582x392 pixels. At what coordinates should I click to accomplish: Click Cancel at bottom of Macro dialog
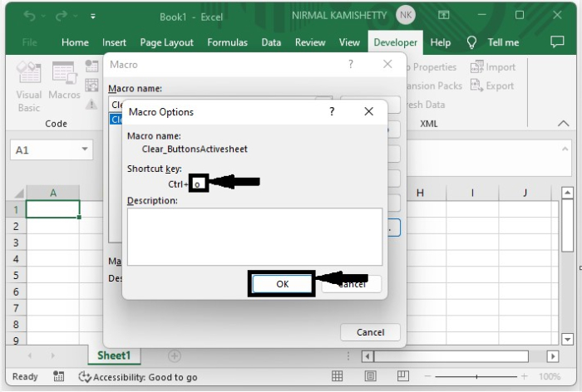(x=370, y=332)
